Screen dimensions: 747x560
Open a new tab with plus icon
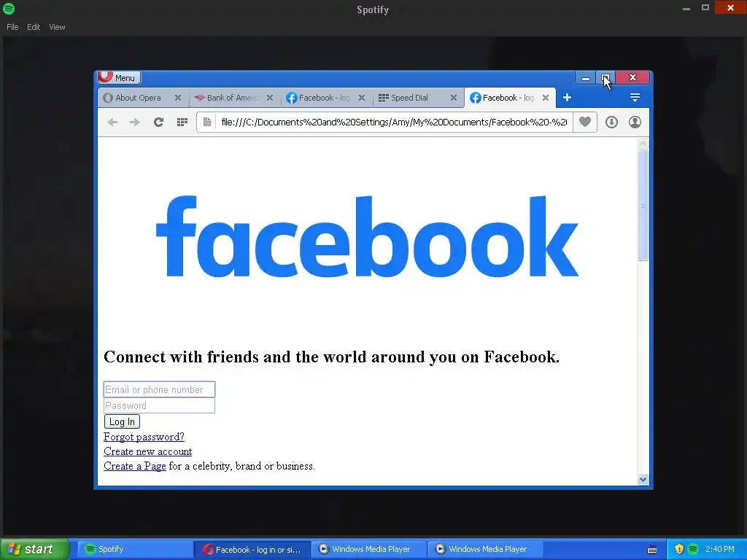pos(567,98)
